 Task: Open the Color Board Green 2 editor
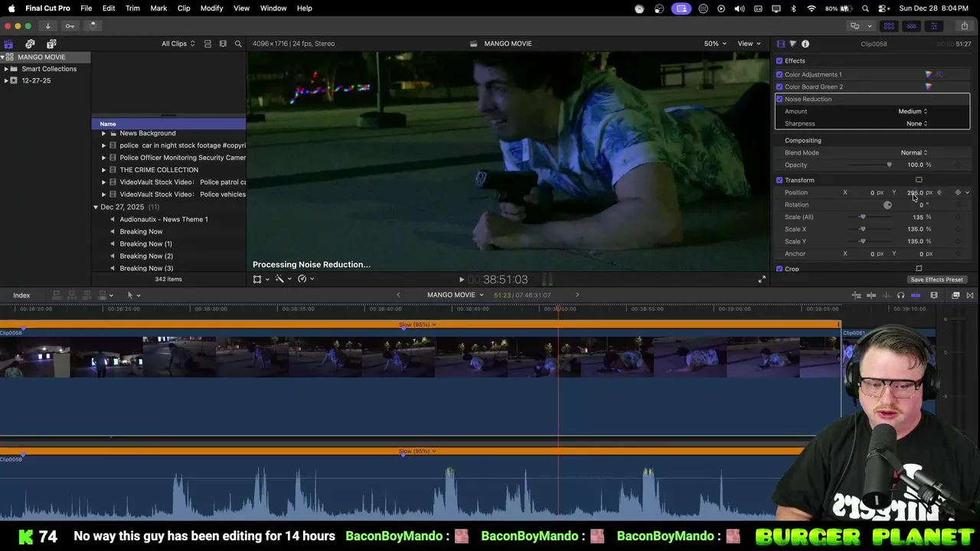coord(929,86)
